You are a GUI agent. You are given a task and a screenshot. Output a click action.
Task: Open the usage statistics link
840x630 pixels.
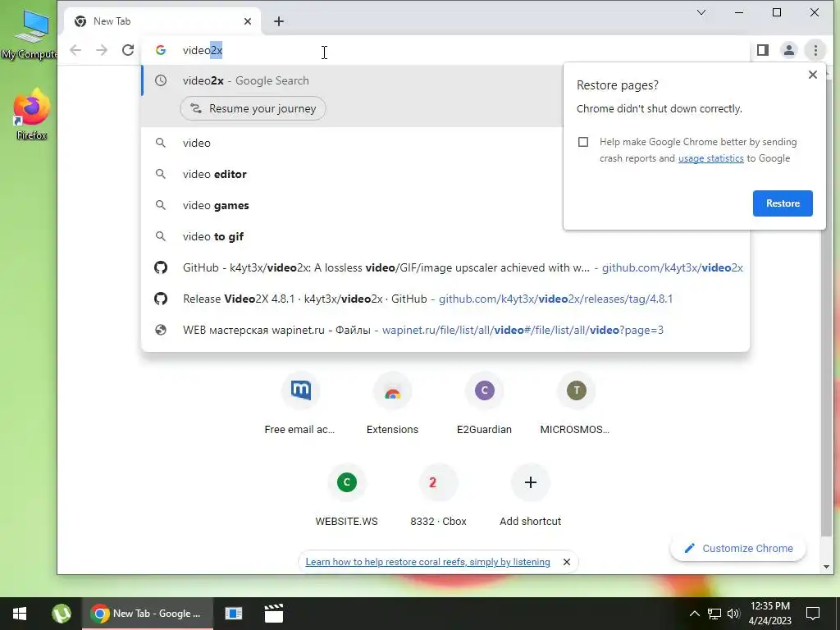tap(711, 158)
